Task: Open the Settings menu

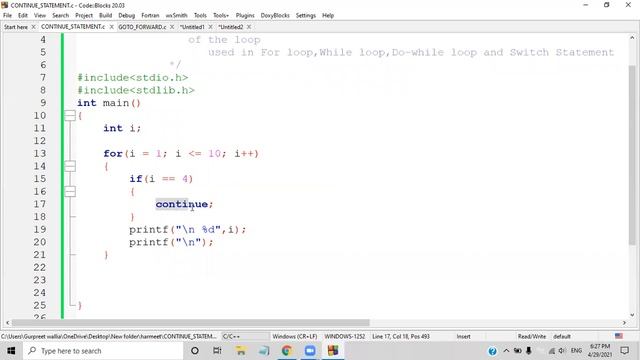Action: click(306, 15)
